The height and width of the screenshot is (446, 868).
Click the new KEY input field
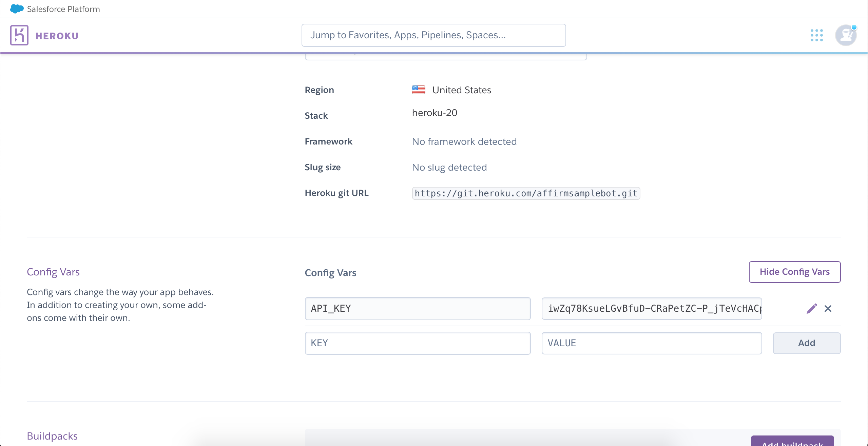[x=418, y=343]
